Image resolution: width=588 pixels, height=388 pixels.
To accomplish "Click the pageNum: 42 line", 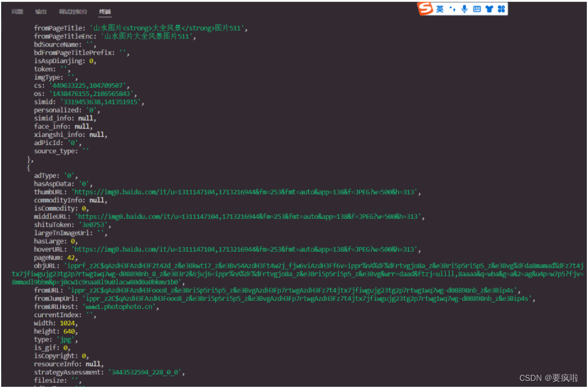I will pos(56,258).
